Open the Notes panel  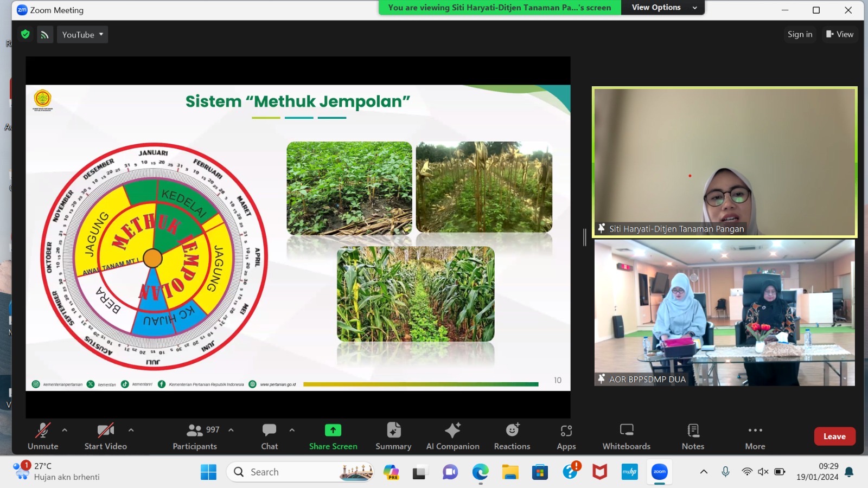(x=693, y=436)
